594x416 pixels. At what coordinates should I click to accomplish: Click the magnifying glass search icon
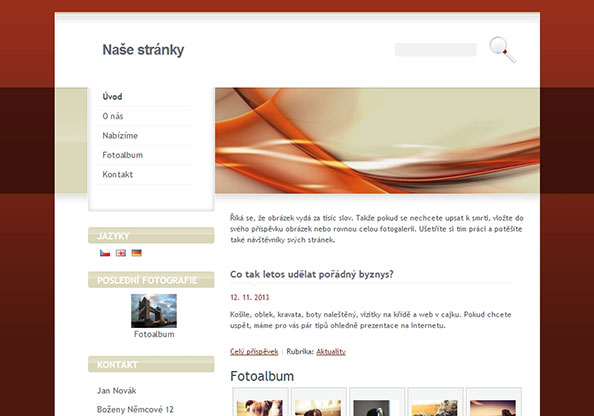(x=502, y=49)
